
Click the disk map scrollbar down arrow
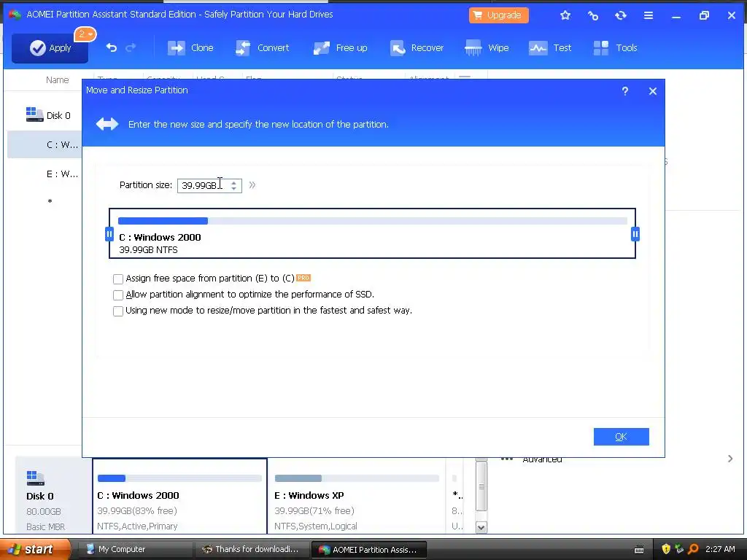tap(481, 527)
